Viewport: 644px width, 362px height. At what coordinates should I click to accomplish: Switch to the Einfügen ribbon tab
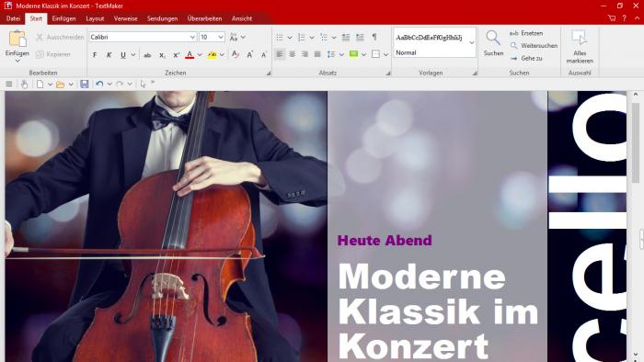63,18
